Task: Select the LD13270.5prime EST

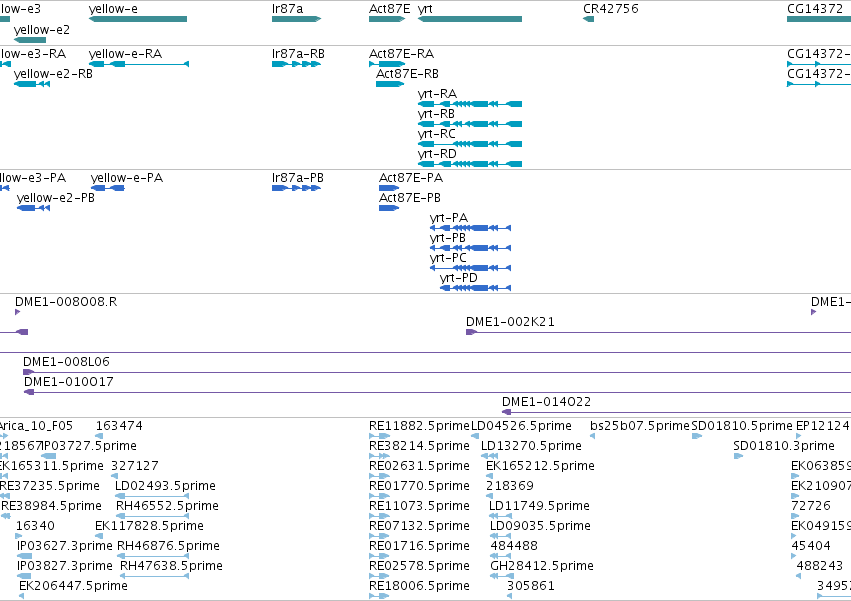Action: (x=531, y=446)
